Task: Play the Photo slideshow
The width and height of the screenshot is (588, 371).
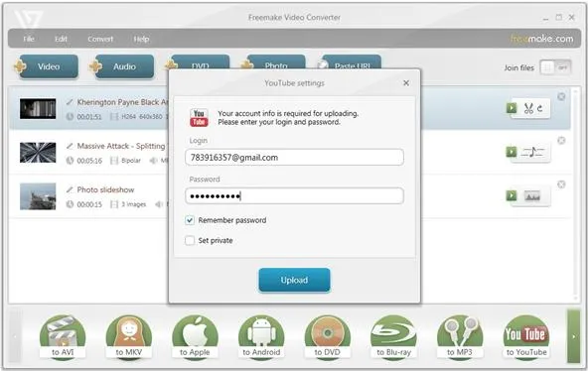Action: pos(512,195)
